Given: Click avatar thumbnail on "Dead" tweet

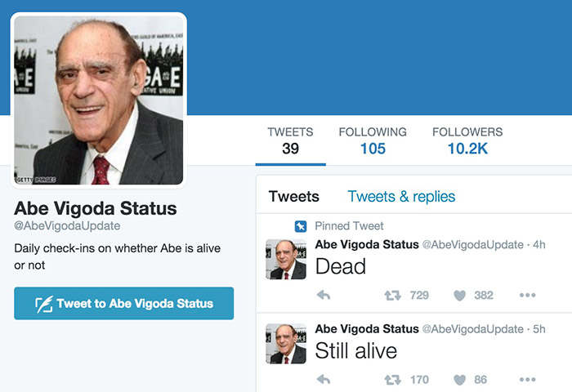Looking at the screenshot, I should (286, 260).
